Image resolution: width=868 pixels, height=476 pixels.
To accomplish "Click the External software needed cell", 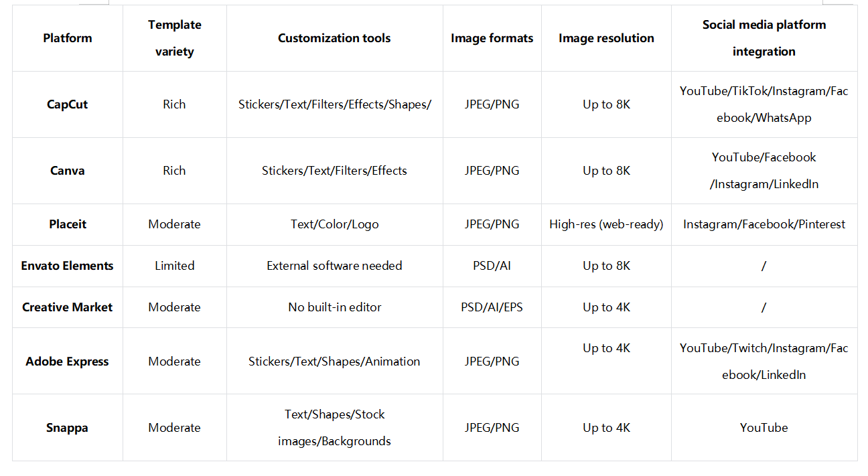I will tap(334, 266).
